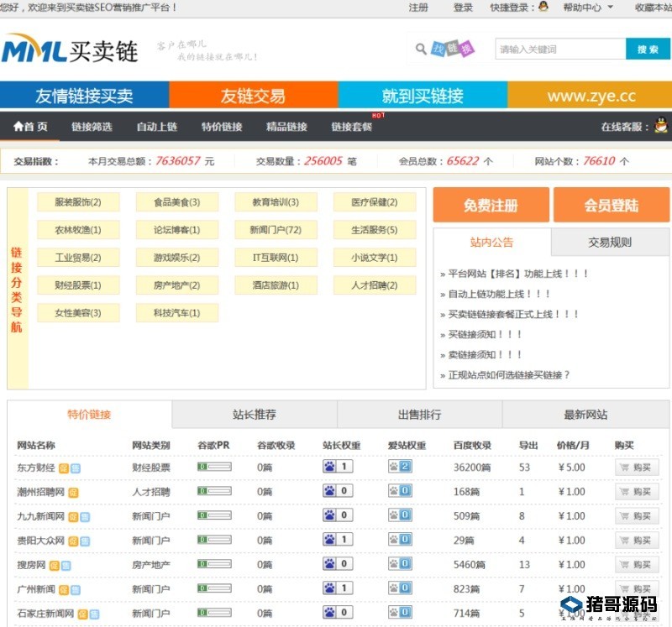The width and height of the screenshot is (672, 627).
Task: Open the 交易规则 tab
Action: pos(610,243)
